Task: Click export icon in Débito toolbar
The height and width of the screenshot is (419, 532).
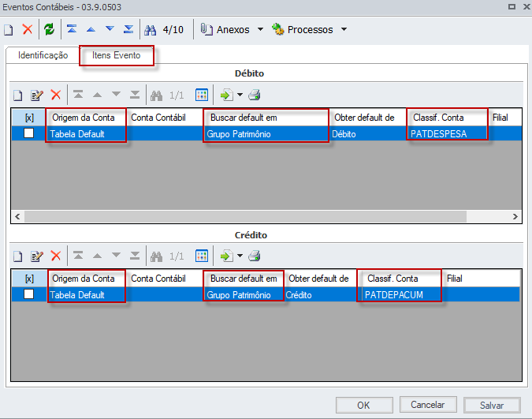Action: click(x=227, y=95)
